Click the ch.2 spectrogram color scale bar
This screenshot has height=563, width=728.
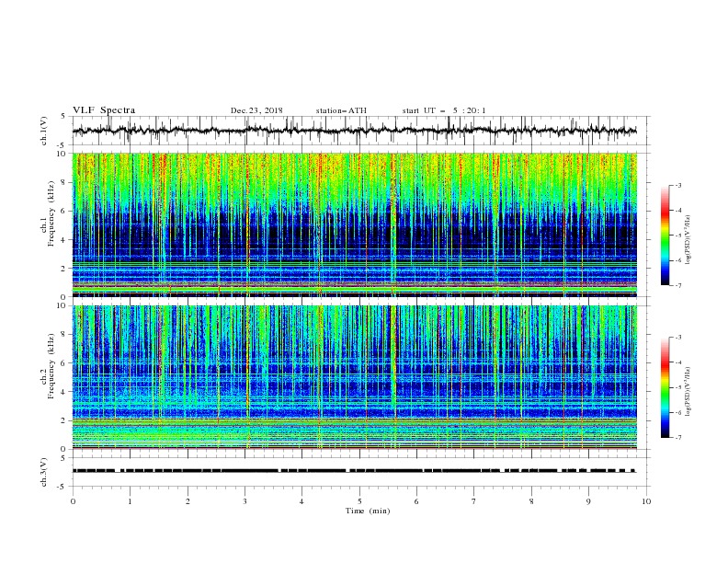tap(665, 387)
